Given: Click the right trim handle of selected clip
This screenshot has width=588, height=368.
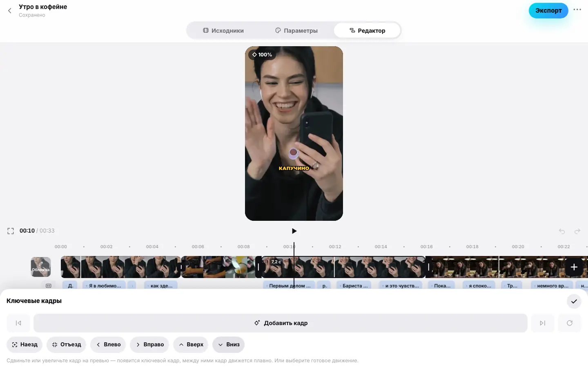Looking at the screenshot, I should point(428,267).
